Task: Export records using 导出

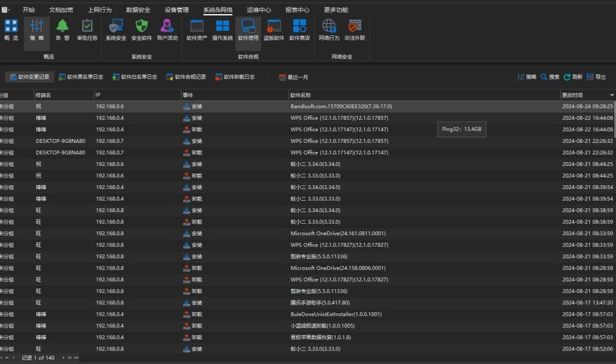Action: (596, 77)
